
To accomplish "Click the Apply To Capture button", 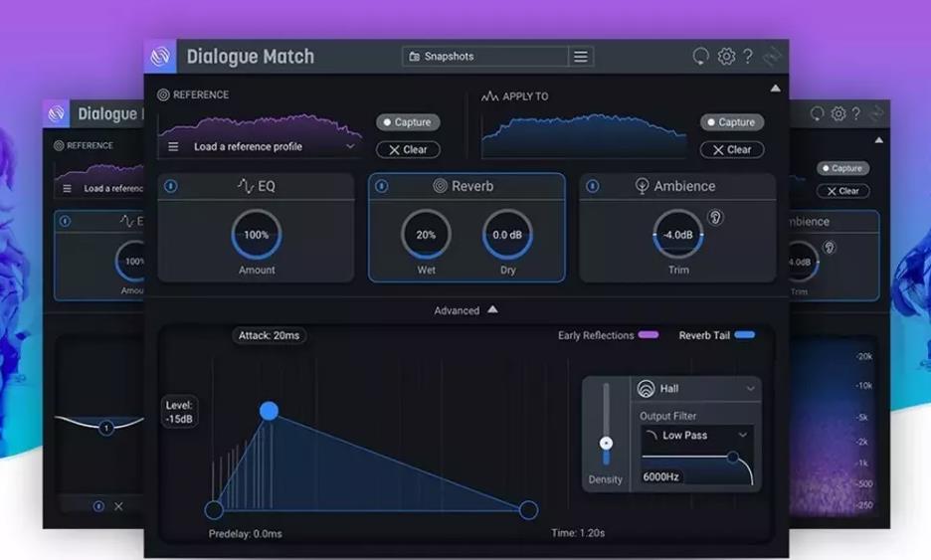I will pos(731,122).
